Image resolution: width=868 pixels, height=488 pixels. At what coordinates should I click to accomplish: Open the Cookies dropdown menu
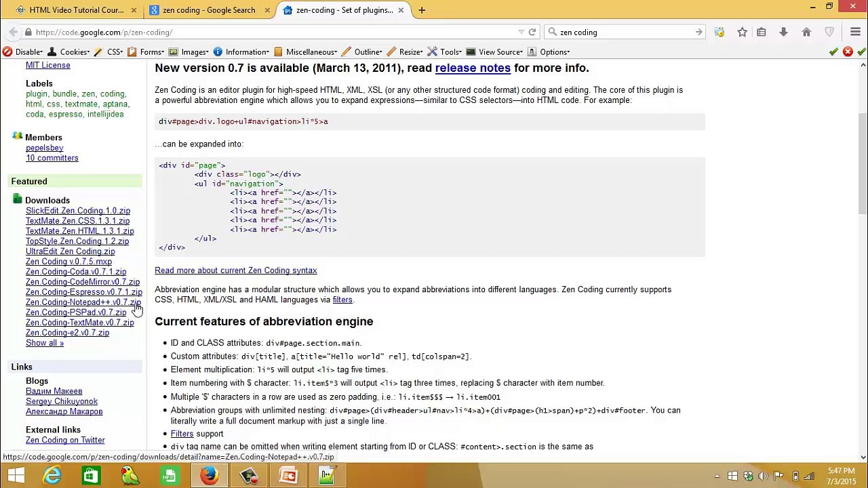[69, 52]
